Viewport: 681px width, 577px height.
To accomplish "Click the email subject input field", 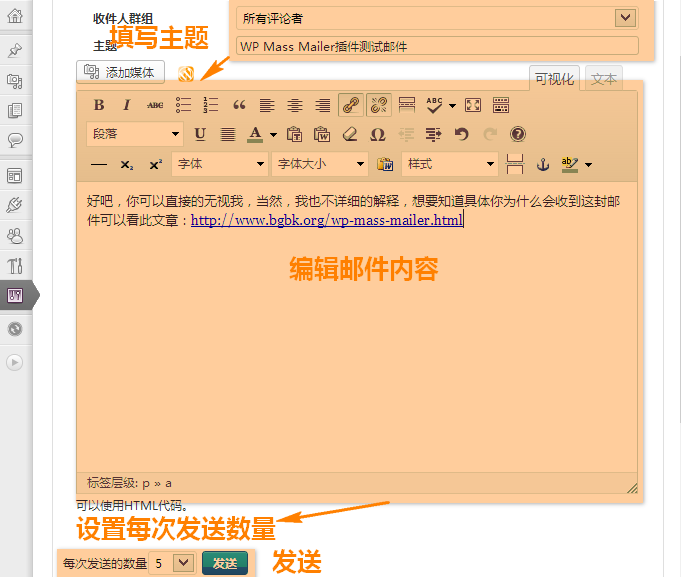I will 437,46.
